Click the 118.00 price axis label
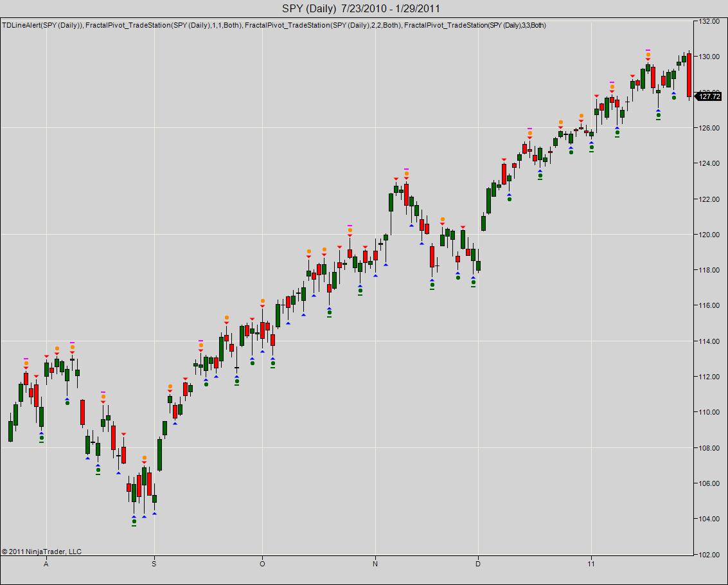This screenshot has width=728, height=585. pos(709,270)
